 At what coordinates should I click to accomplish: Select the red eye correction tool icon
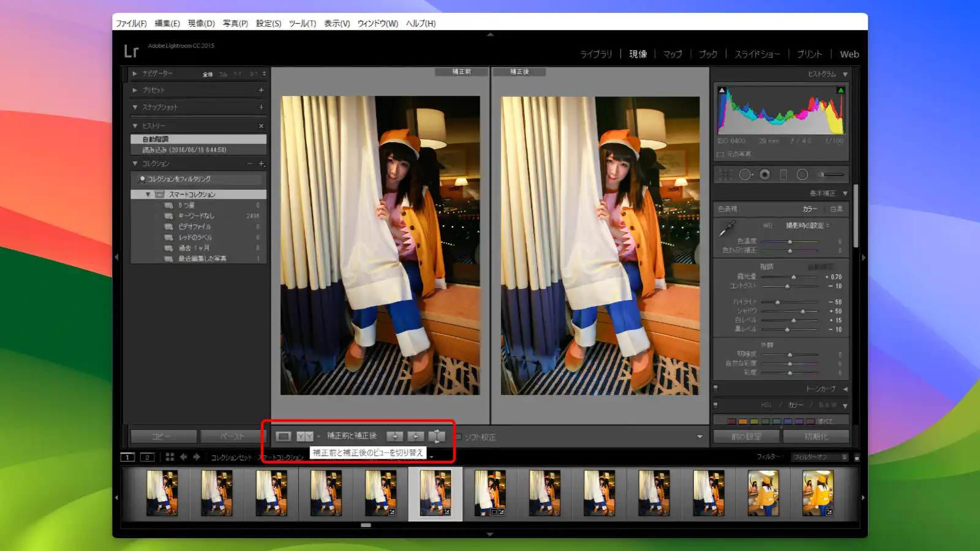(x=763, y=174)
